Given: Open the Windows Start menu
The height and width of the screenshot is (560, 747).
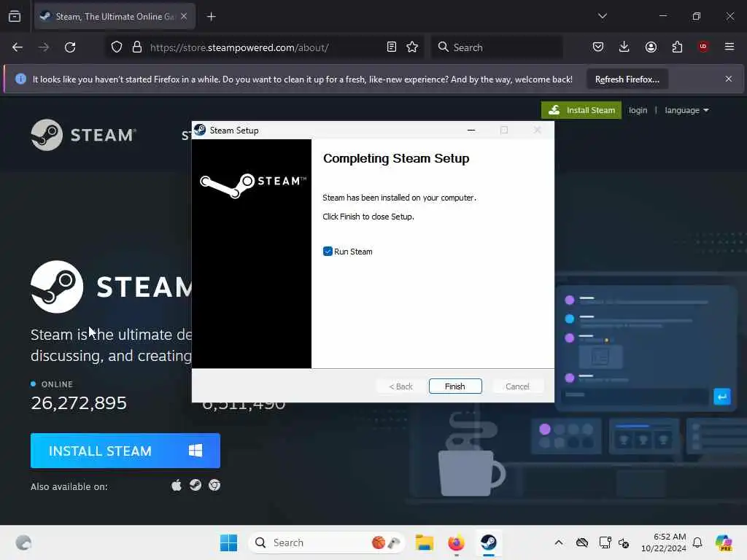Looking at the screenshot, I should click(x=228, y=542).
